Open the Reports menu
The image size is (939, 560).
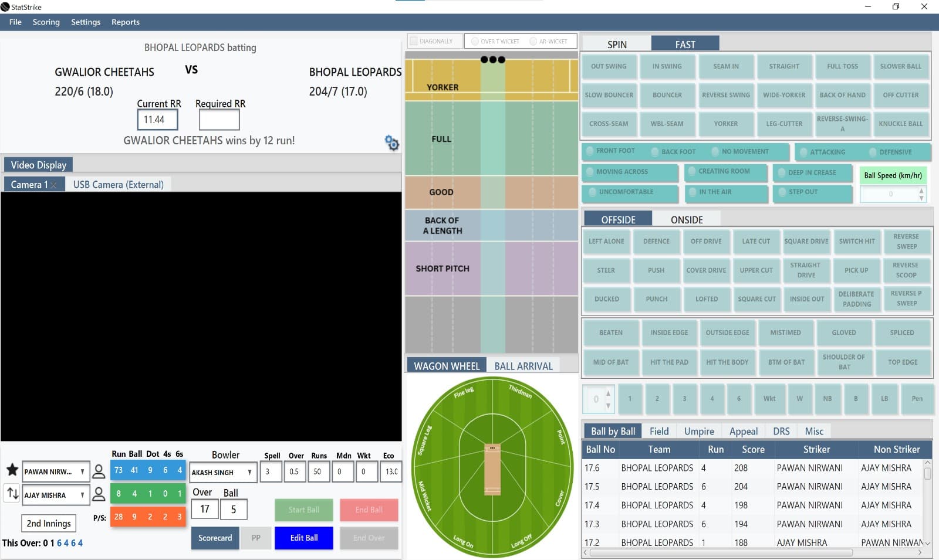126,22
